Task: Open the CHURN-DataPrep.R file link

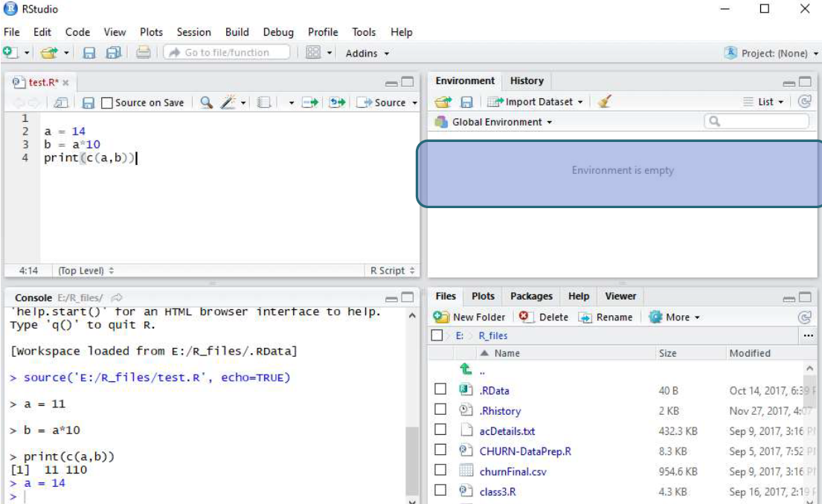Action: point(525,450)
